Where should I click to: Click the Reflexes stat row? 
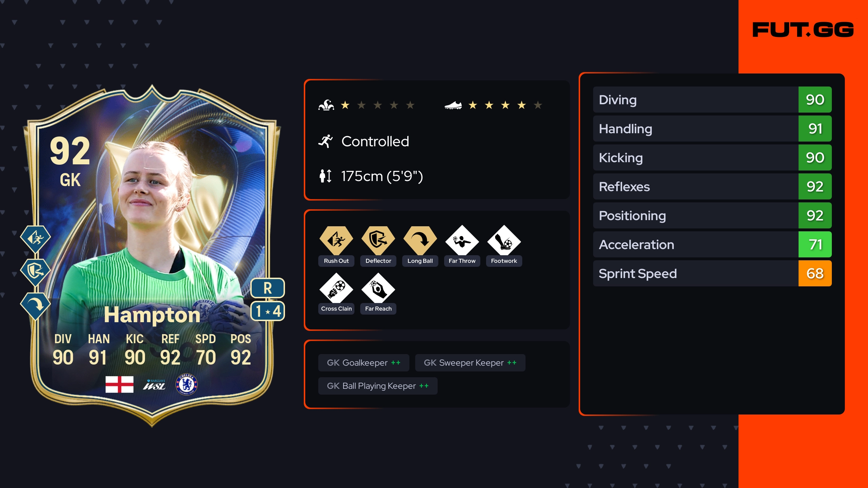point(712,186)
